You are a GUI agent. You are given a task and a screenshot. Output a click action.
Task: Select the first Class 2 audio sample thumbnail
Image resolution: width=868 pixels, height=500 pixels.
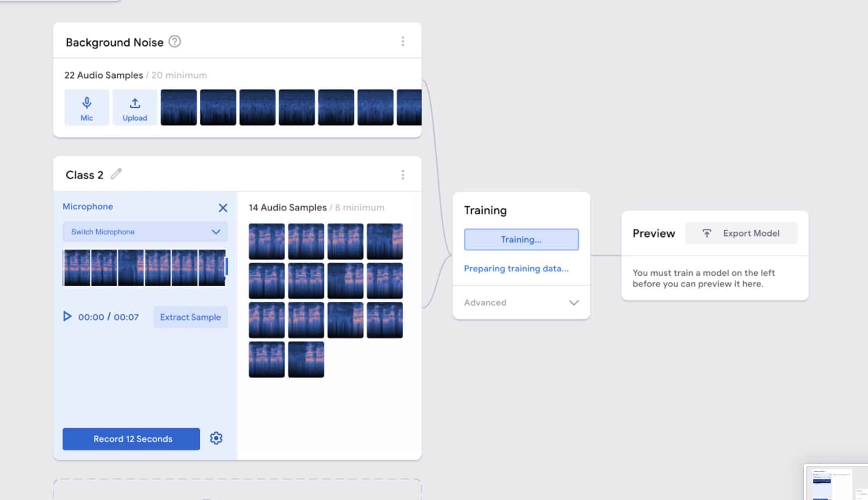[266, 241]
